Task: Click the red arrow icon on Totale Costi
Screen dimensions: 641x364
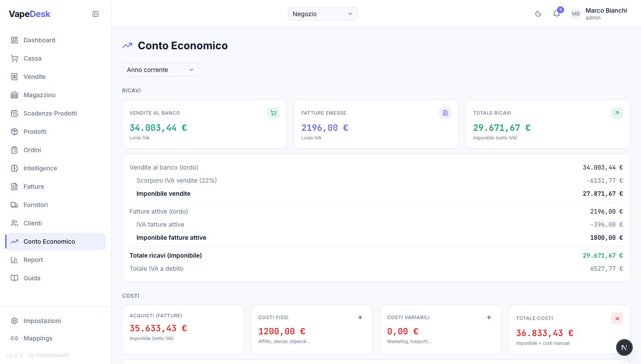Action: tap(617, 318)
